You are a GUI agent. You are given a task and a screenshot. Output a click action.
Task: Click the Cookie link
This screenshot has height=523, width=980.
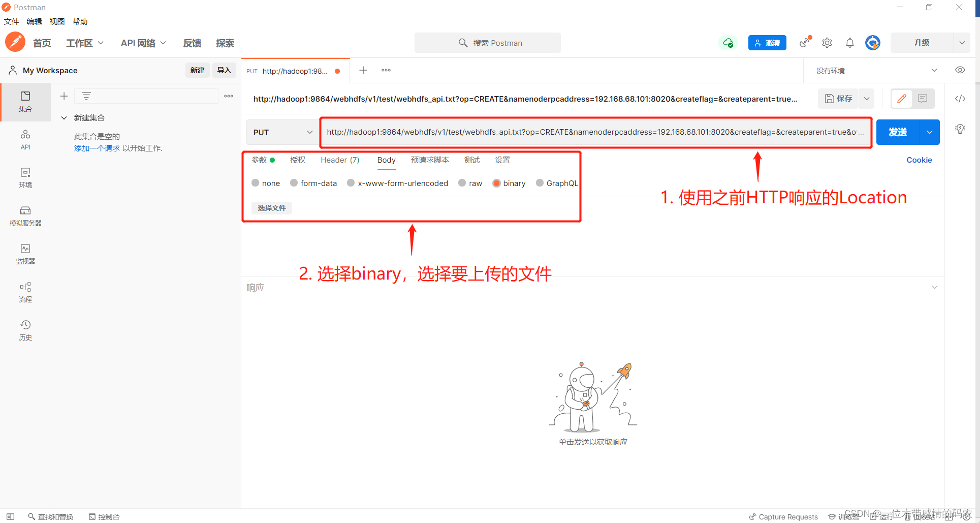click(x=919, y=160)
